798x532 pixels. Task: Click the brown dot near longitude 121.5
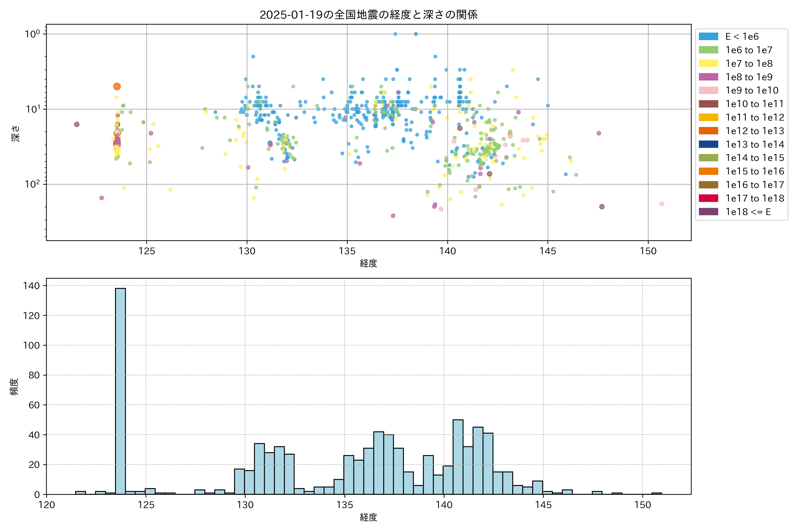(77, 125)
